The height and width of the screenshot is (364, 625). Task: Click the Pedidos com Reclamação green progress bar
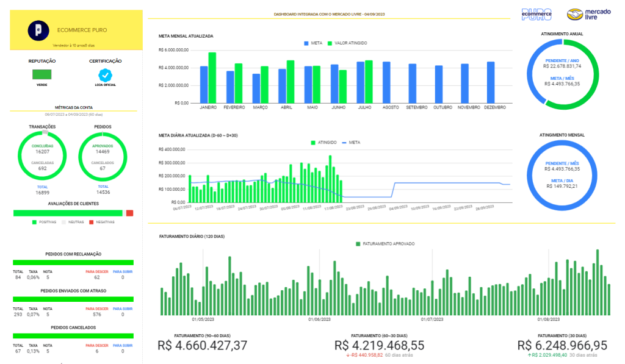(73, 263)
